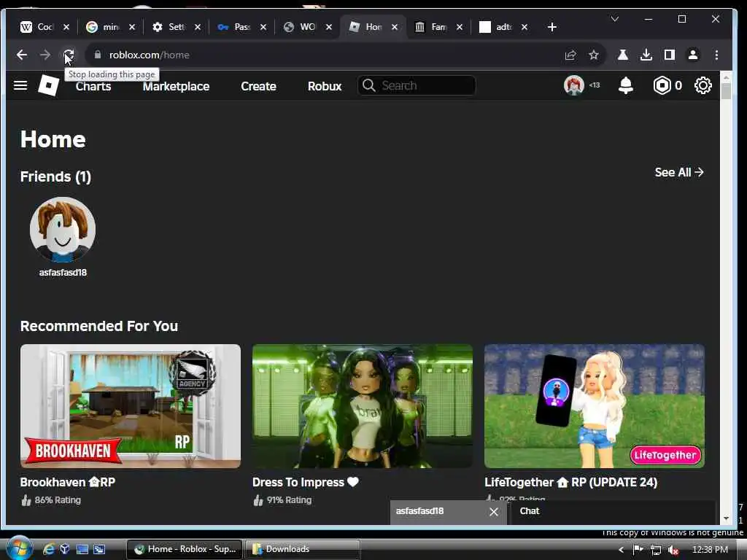The width and height of the screenshot is (747, 560).
Task: Open a new browser tab
Action: tap(551, 27)
